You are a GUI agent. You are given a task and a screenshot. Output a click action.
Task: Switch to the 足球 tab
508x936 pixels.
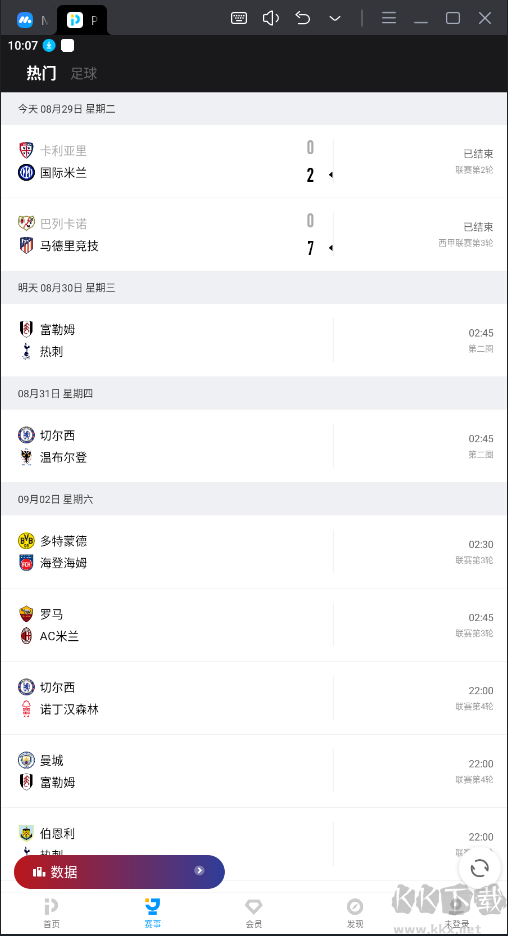tap(84, 73)
